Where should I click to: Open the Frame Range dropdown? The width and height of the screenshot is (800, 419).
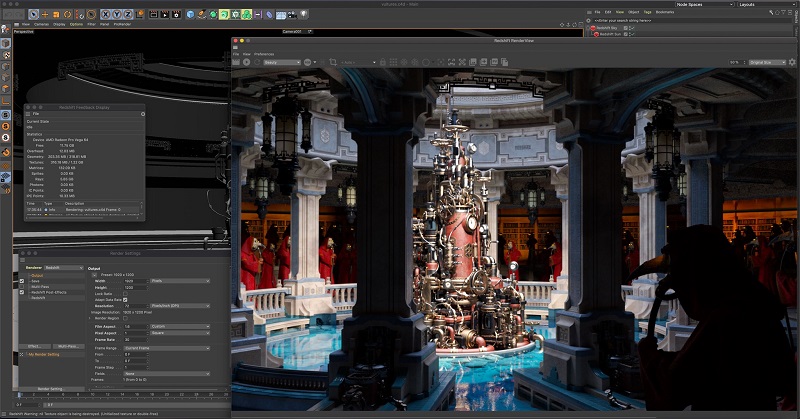(165, 347)
